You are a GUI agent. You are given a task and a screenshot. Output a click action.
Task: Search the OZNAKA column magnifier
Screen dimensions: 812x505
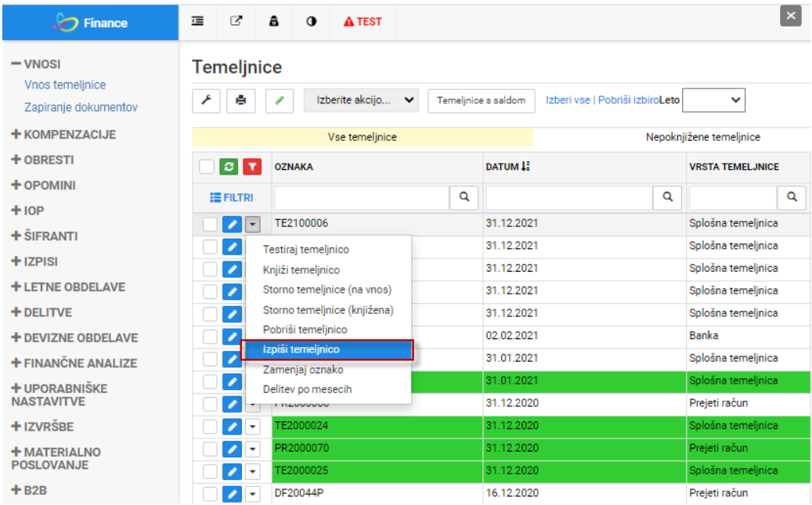pyautogui.click(x=464, y=197)
